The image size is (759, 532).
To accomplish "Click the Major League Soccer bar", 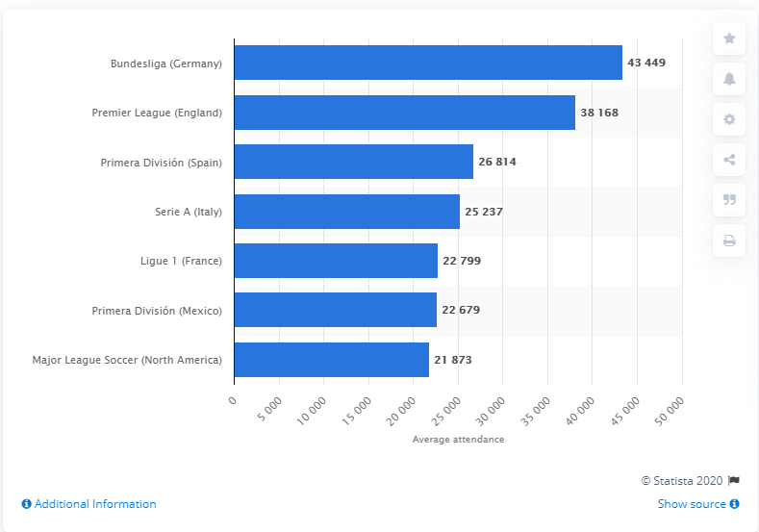I will [x=332, y=360].
